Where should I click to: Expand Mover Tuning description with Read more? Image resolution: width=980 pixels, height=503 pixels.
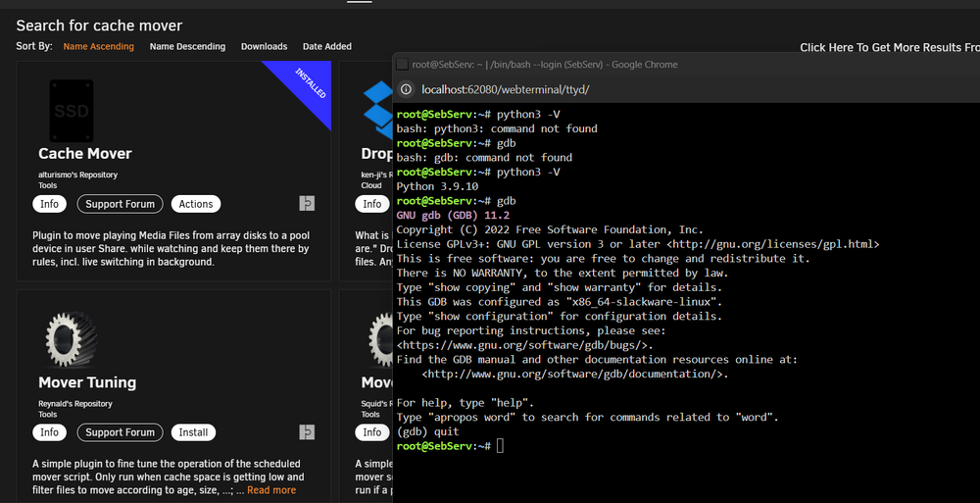click(x=271, y=490)
